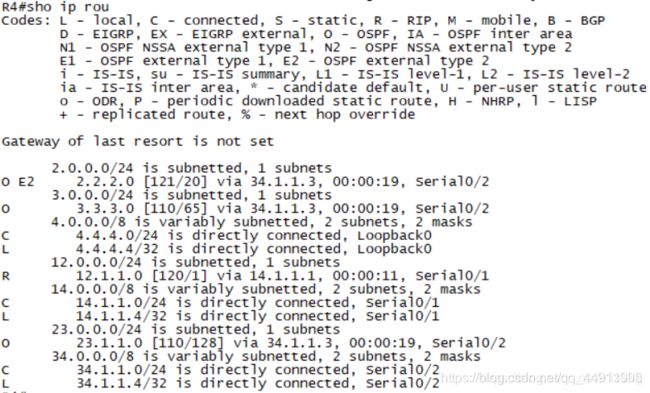Image resolution: width=650 pixels, height=393 pixels.
Task: Select local route 4.4.4.4/32 Loopback0
Action: pyautogui.click(x=217, y=249)
